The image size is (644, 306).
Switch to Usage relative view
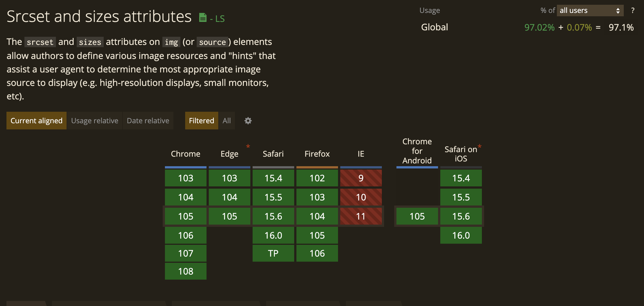click(x=94, y=121)
